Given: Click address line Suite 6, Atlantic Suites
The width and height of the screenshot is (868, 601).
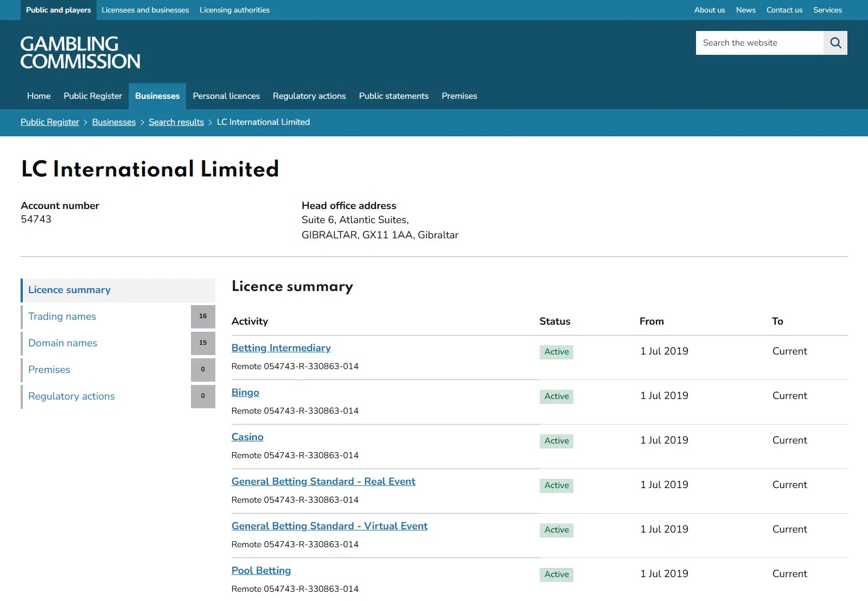Looking at the screenshot, I should tap(355, 220).
